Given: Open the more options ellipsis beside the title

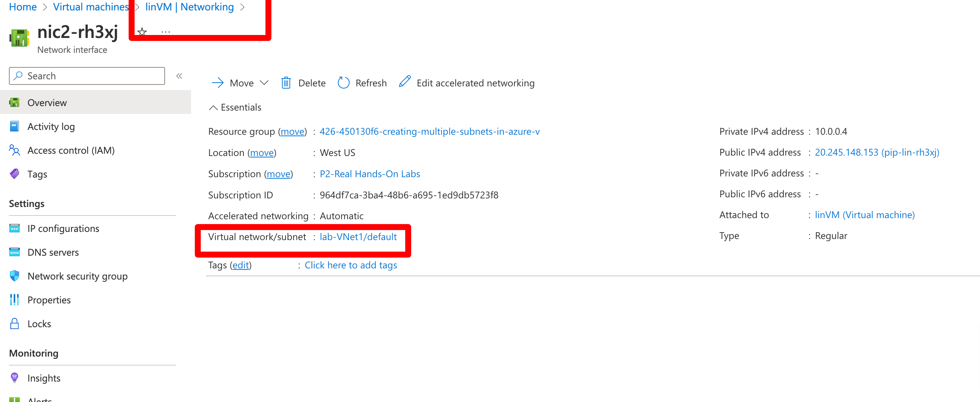Looking at the screenshot, I should pos(165,32).
